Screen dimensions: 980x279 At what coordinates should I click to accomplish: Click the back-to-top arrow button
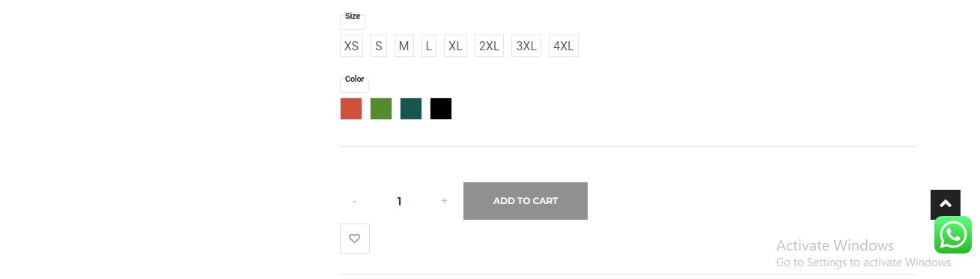(x=945, y=204)
